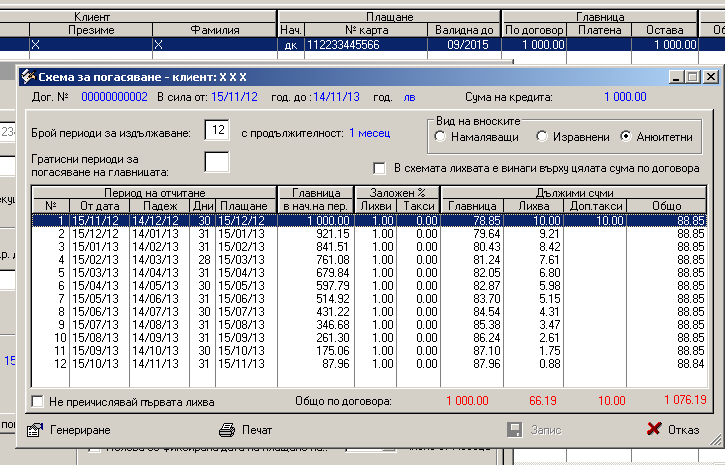Enable interest always on full contract amount
This screenshot has width=725, height=465.
click(x=379, y=168)
